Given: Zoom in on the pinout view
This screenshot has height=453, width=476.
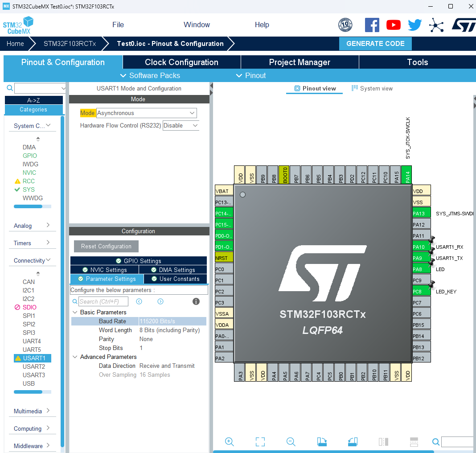Looking at the screenshot, I should click(229, 442).
